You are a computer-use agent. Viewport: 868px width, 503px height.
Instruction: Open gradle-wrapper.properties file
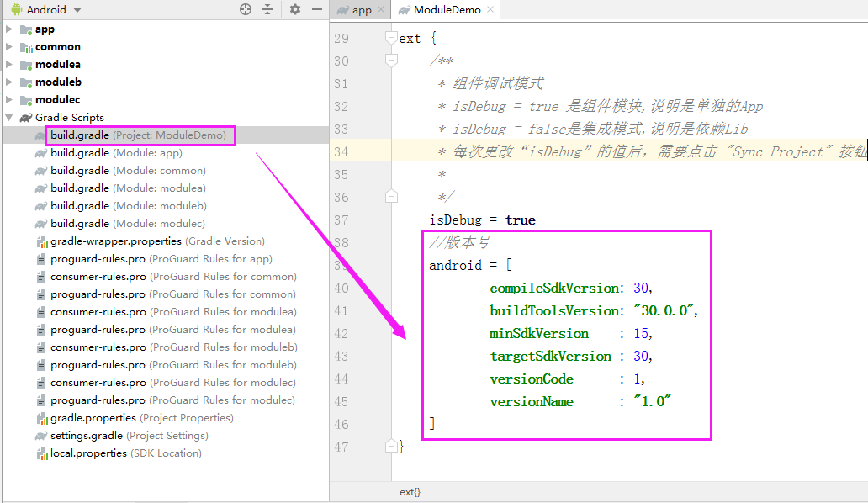(x=158, y=241)
